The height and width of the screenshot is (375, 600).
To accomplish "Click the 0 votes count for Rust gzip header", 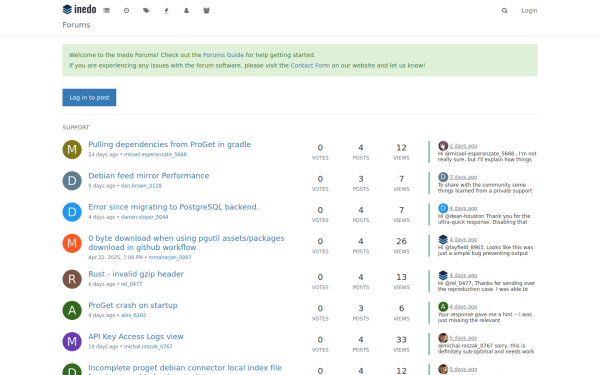I will point(320,277).
